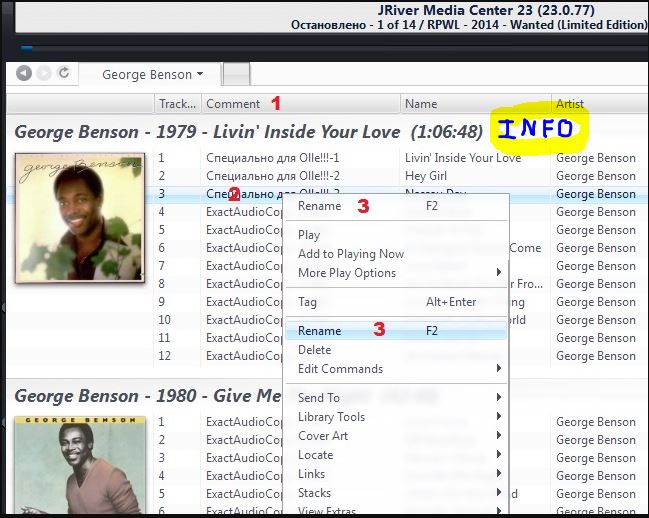Image resolution: width=649 pixels, height=518 pixels.
Task: Expand the Send To submenu
Action: point(396,398)
